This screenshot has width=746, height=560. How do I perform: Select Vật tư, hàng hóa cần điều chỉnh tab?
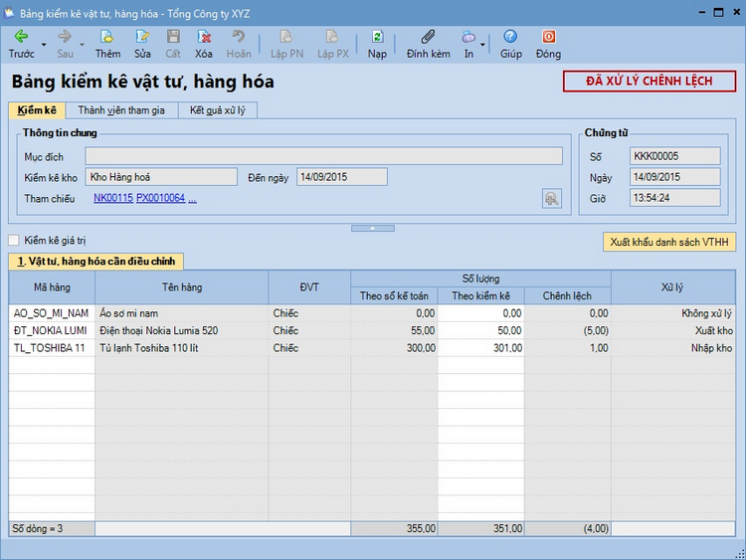(x=96, y=262)
